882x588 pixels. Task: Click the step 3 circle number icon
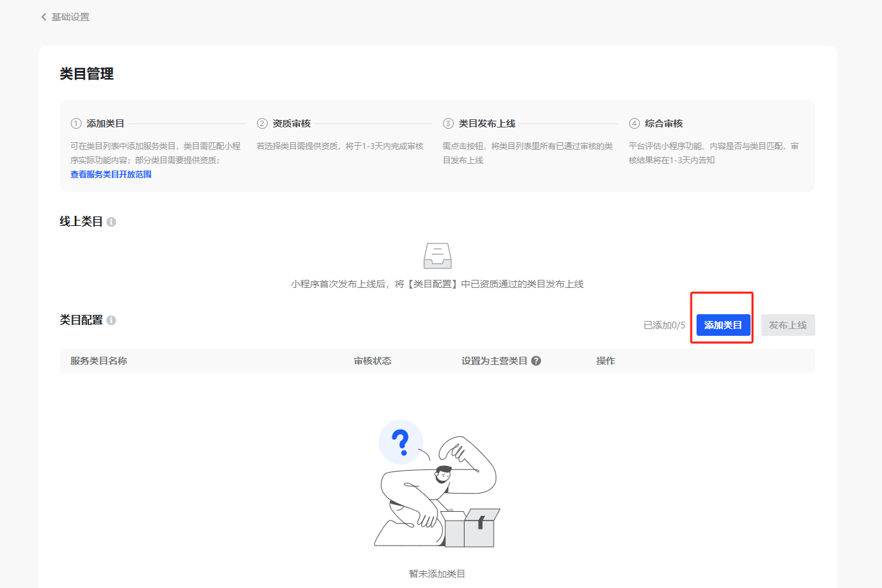click(x=448, y=123)
